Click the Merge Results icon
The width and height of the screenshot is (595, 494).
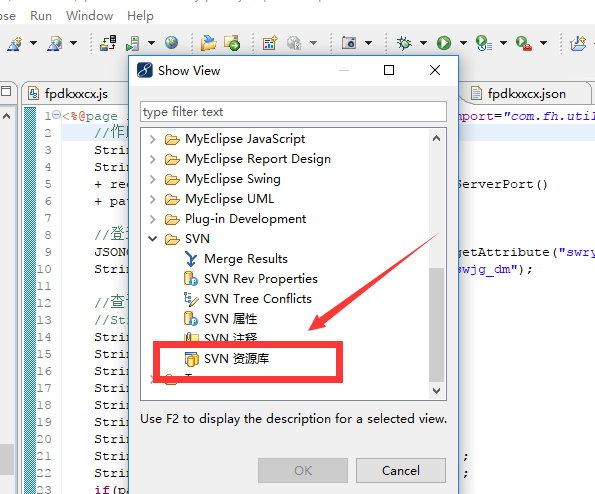[191, 259]
